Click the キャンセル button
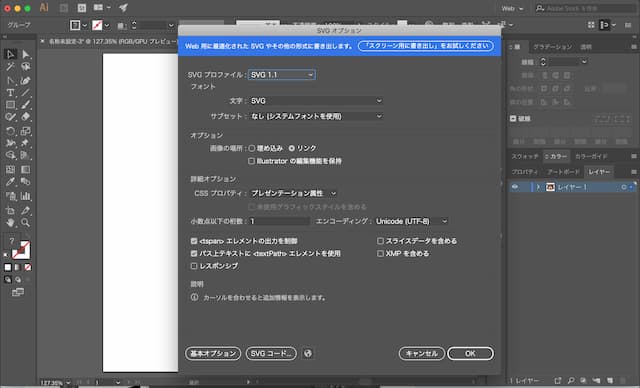 (422, 353)
